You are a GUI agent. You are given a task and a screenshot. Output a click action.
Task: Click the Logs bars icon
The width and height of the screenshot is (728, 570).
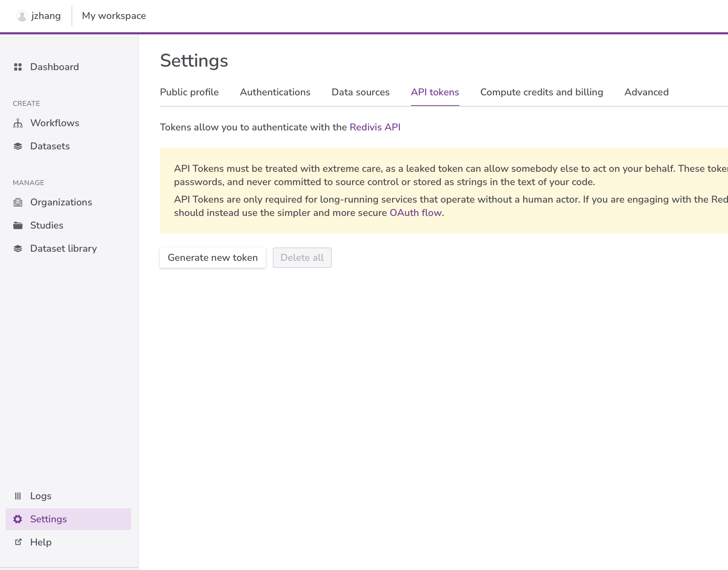(18, 496)
